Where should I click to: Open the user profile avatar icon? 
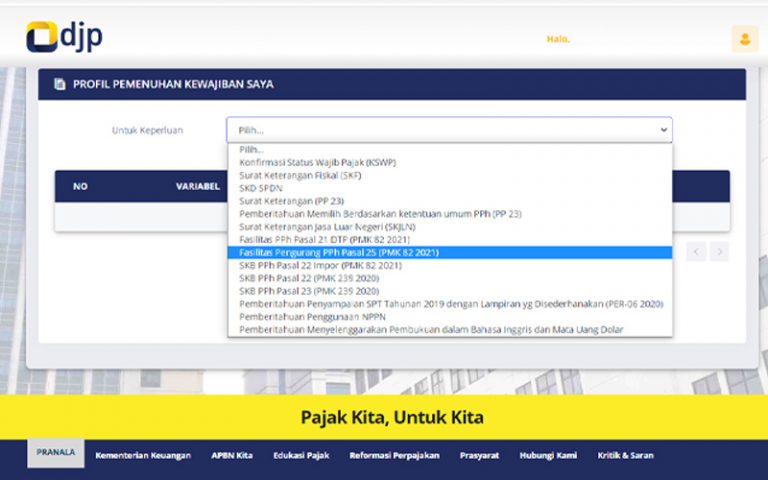[744, 39]
